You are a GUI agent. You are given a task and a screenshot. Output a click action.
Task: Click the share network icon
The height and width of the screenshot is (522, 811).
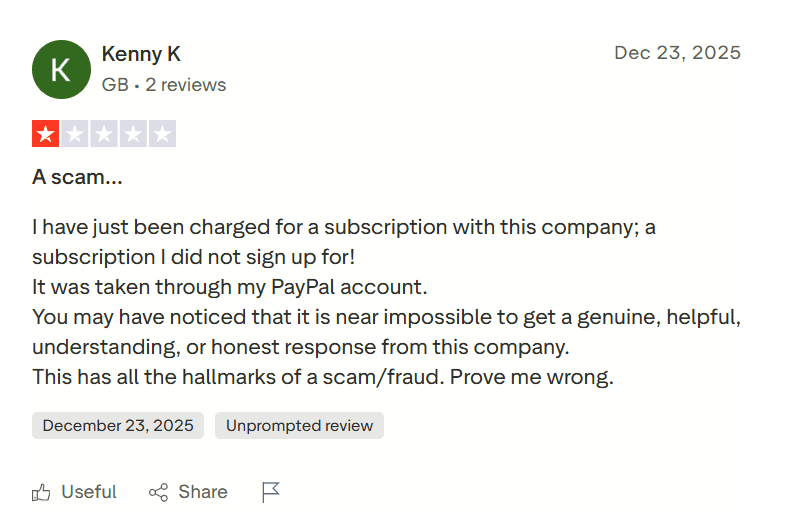coord(158,492)
